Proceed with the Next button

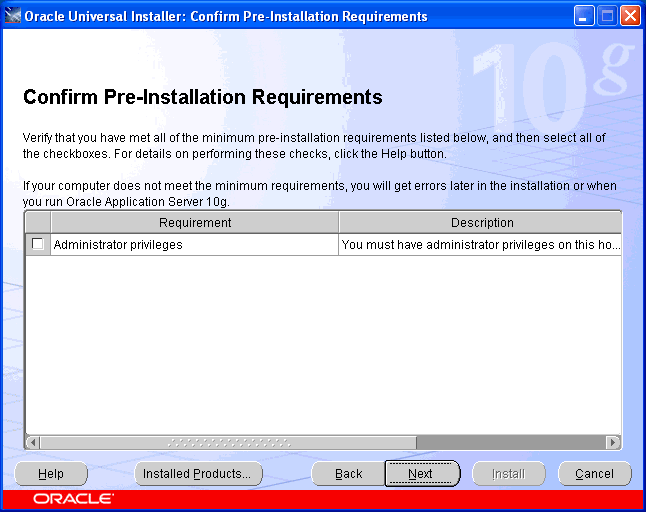click(x=422, y=474)
